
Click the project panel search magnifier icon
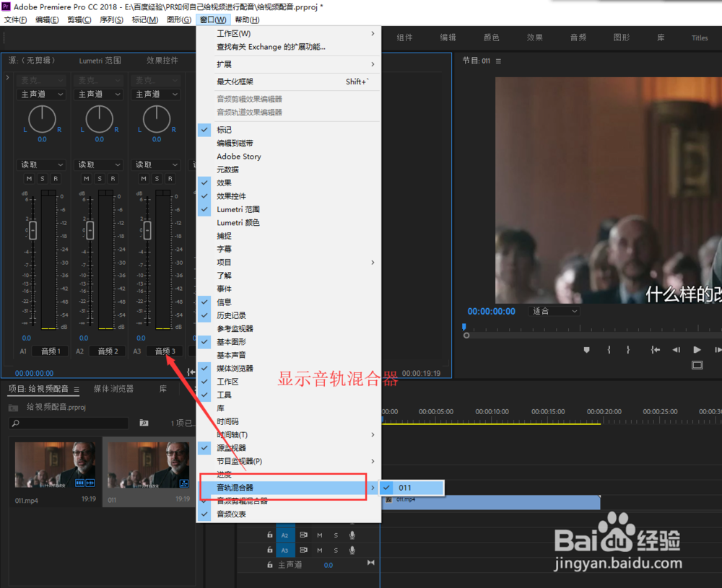click(16, 424)
